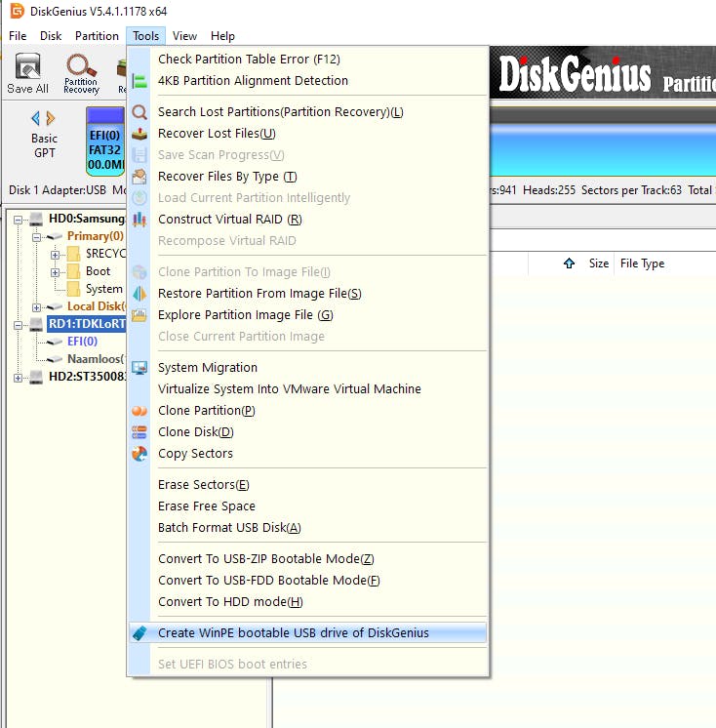716x728 pixels.
Task: Collapse the HD0 Samsung tree node
Action: click(x=18, y=220)
